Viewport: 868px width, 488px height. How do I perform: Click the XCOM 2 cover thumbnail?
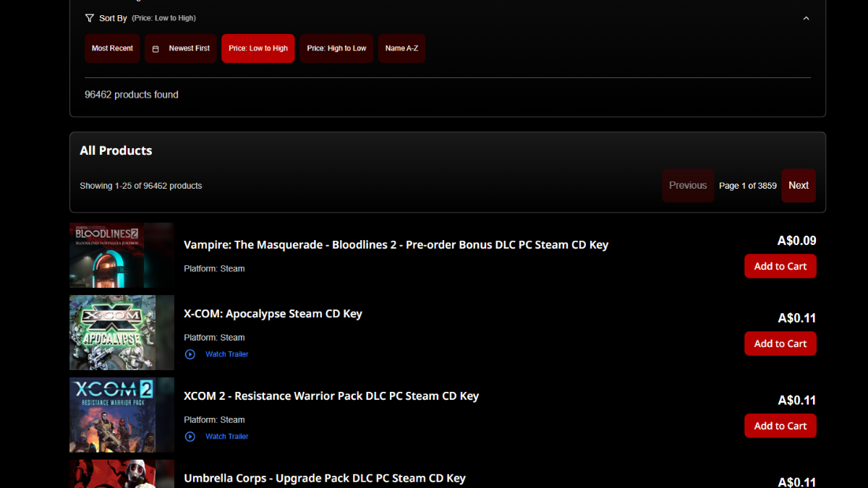click(x=122, y=415)
